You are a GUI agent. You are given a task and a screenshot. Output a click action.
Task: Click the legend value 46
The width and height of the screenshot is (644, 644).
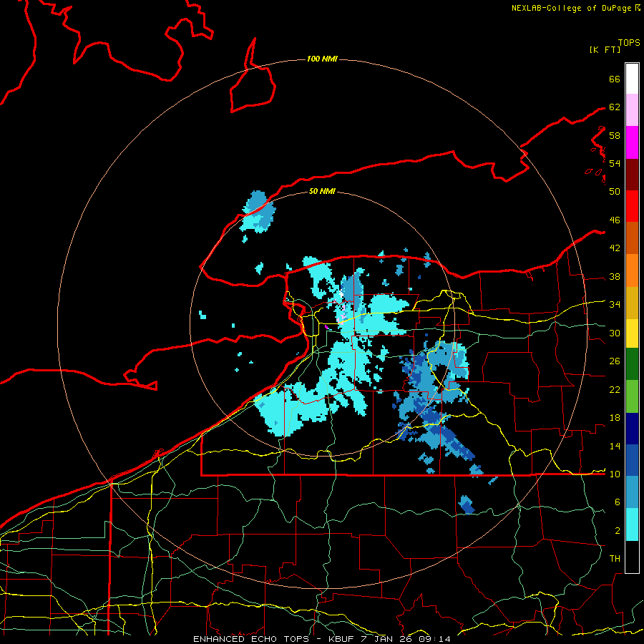[x=615, y=220]
